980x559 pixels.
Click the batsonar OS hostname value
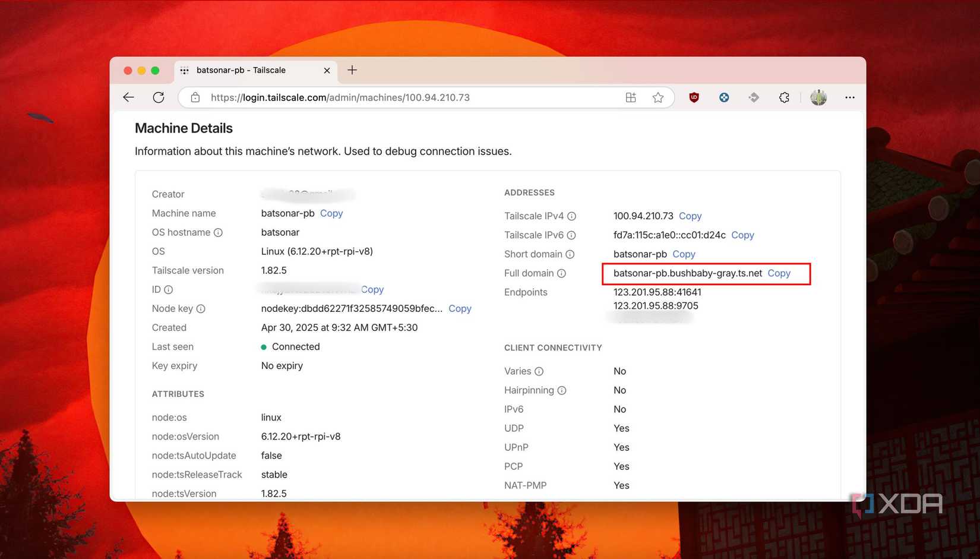point(280,232)
